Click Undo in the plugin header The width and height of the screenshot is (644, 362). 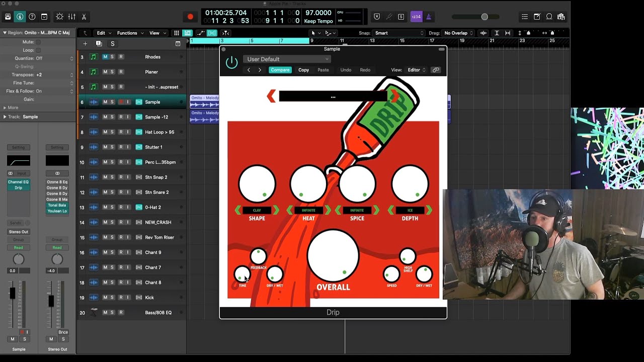pos(346,70)
